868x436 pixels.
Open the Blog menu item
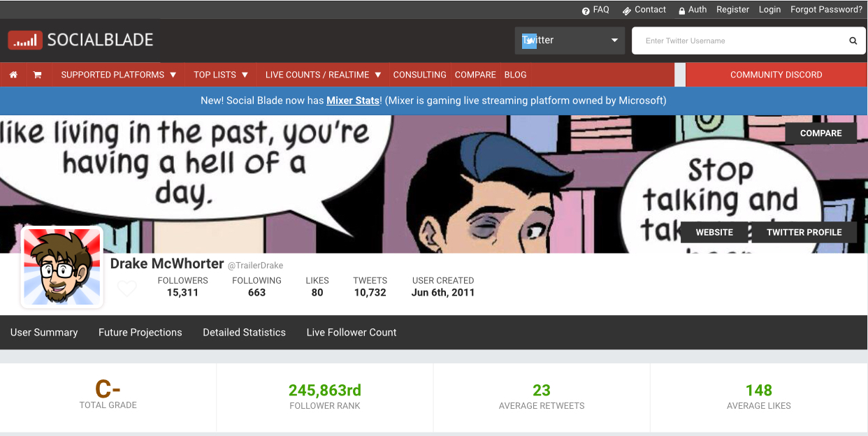[x=515, y=75]
